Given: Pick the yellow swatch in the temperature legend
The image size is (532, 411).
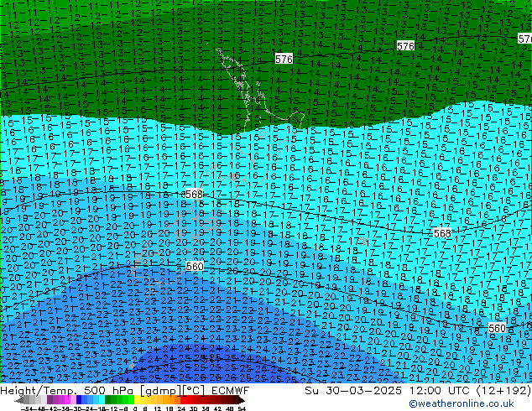Looking at the screenshot, I should coord(137,400).
